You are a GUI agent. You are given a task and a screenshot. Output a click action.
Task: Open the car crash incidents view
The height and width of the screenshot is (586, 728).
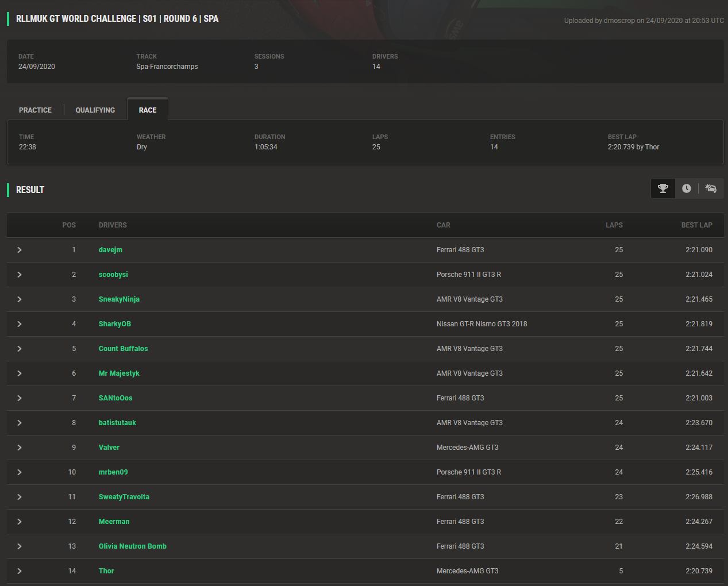pyautogui.click(x=711, y=188)
